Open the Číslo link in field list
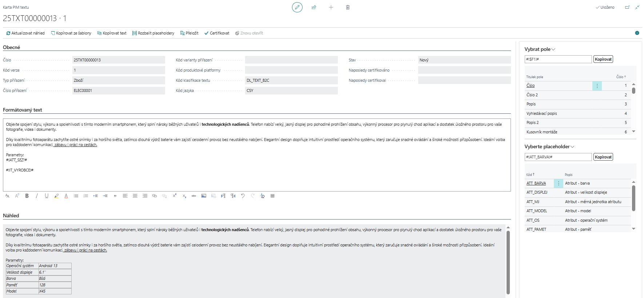The height and width of the screenshot is (298, 644). [531, 85]
